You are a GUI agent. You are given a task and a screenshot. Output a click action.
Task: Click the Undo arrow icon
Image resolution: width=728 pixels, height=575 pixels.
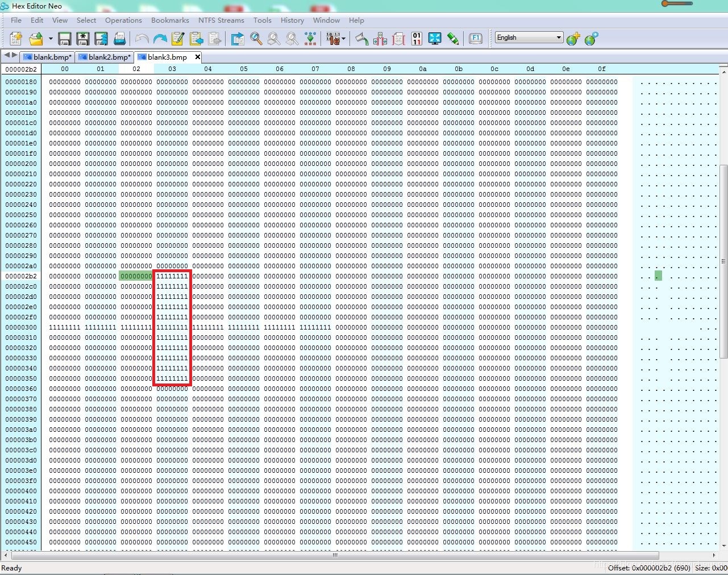tap(142, 39)
